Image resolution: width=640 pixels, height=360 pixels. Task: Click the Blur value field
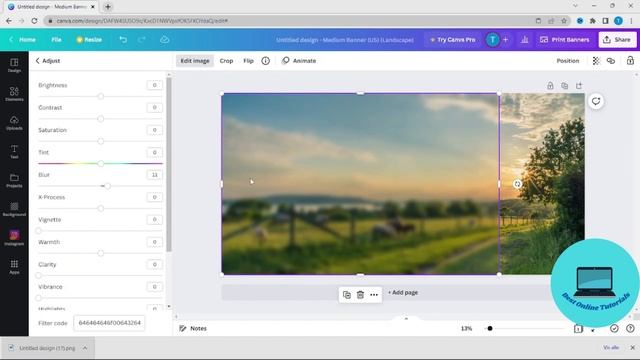click(x=154, y=175)
